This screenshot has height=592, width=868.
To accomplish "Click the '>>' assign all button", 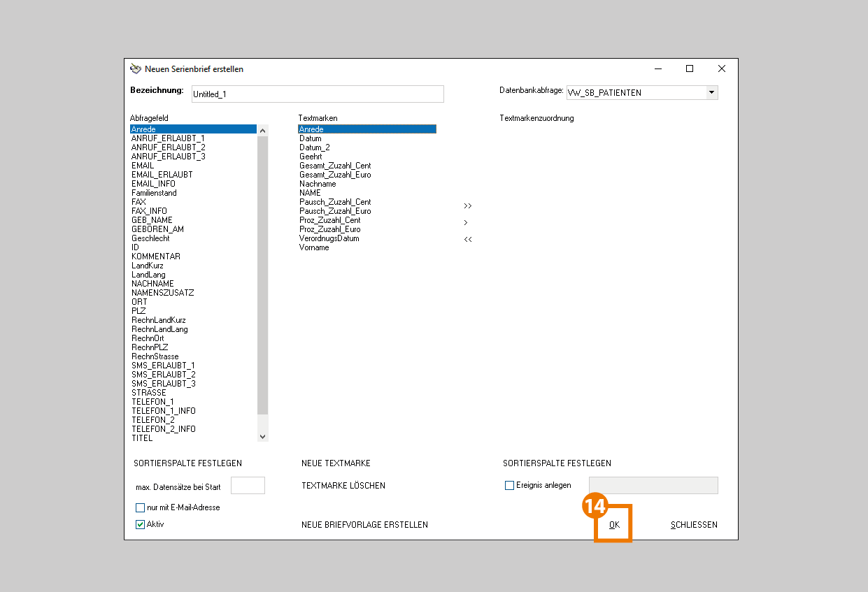I will pyautogui.click(x=467, y=206).
